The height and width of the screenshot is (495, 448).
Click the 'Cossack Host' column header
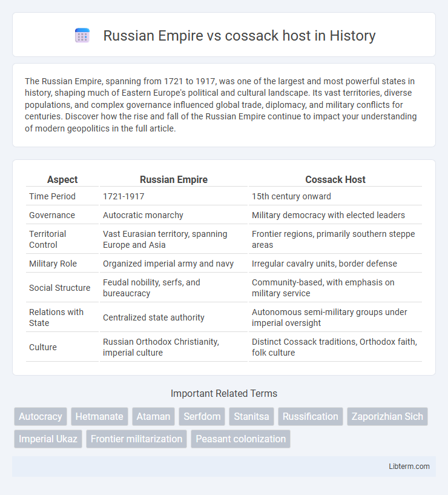click(x=335, y=179)
